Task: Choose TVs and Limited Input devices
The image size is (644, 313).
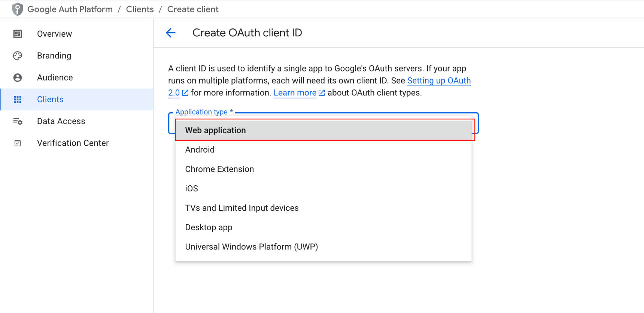Action: pyautogui.click(x=241, y=208)
